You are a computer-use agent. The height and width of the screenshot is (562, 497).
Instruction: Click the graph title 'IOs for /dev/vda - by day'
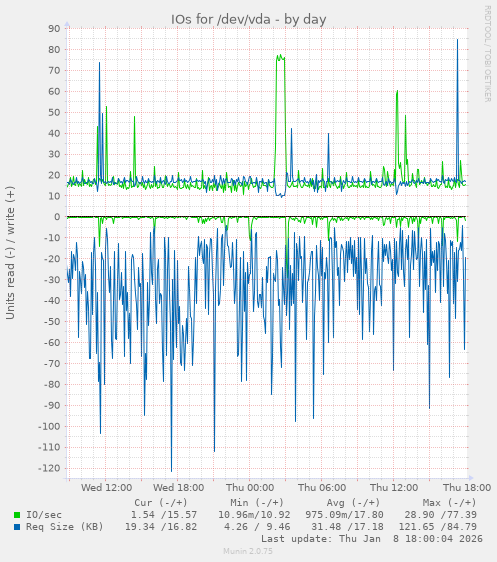[x=248, y=19]
